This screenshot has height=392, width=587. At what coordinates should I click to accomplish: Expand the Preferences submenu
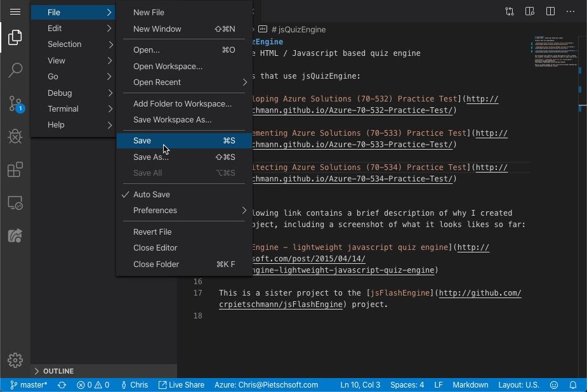coord(184,211)
